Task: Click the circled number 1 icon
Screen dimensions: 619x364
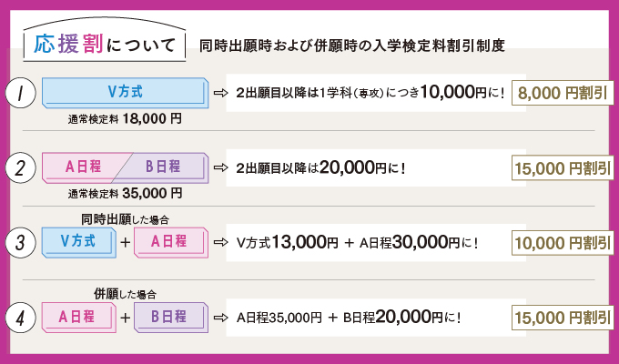Action: pos(20,93)
